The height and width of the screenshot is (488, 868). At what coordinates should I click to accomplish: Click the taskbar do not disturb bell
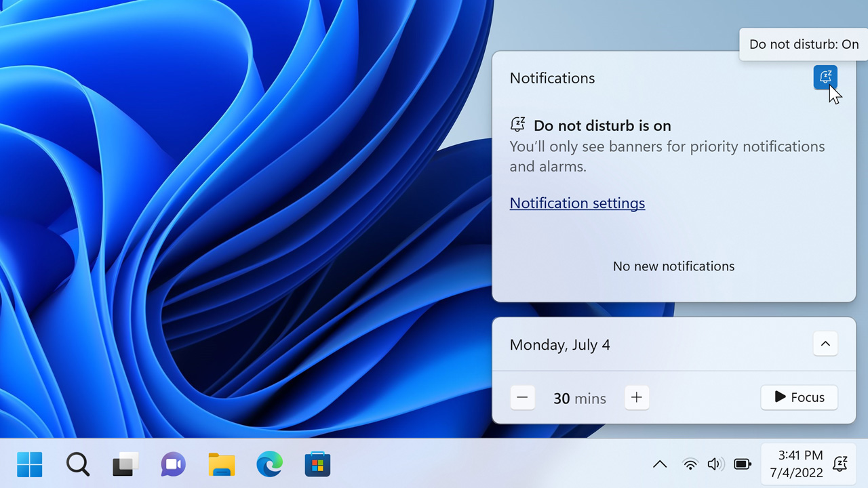[x=840, y=464]
